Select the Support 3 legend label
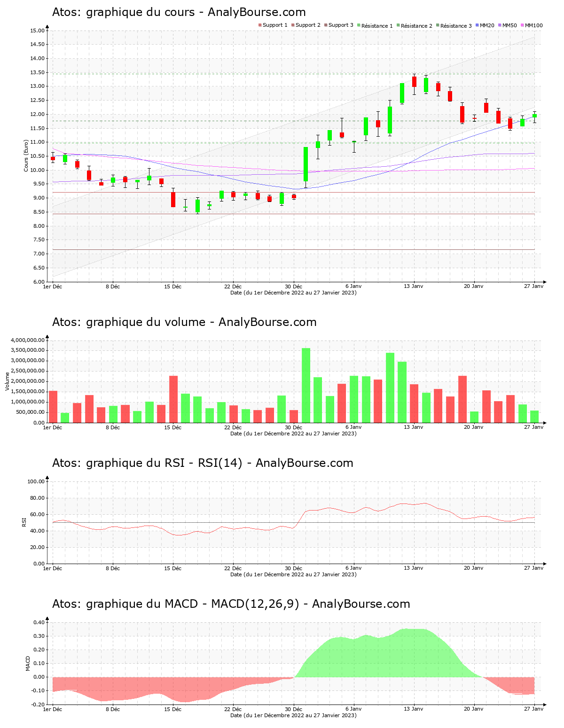564x728 pixels. point(341,25)
